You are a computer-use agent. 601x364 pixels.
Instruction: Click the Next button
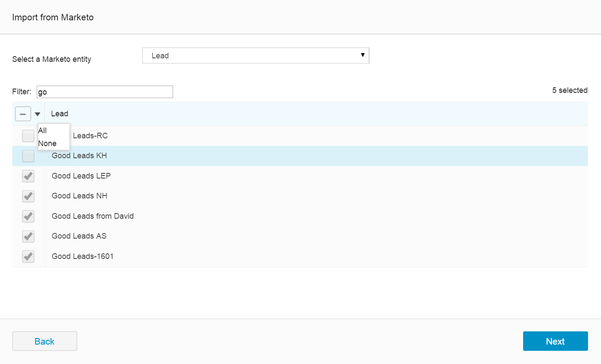[x=555, y=341]
